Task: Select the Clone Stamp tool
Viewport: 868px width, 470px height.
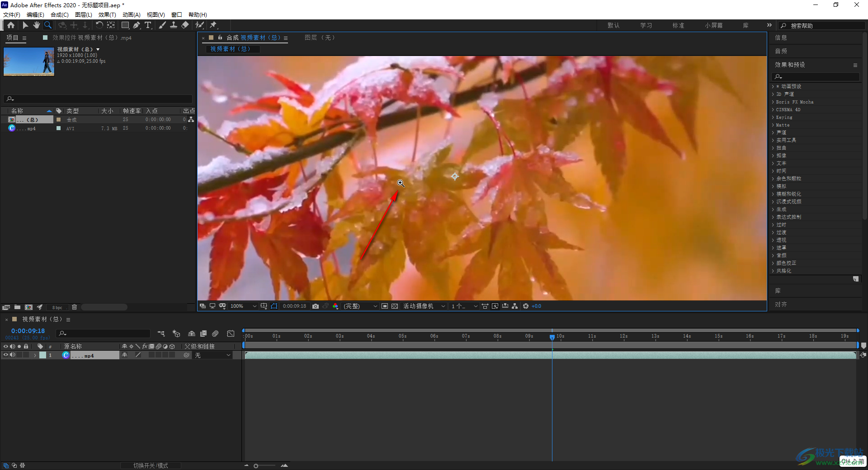Action: pyautogui.click(x=174, y=25)
